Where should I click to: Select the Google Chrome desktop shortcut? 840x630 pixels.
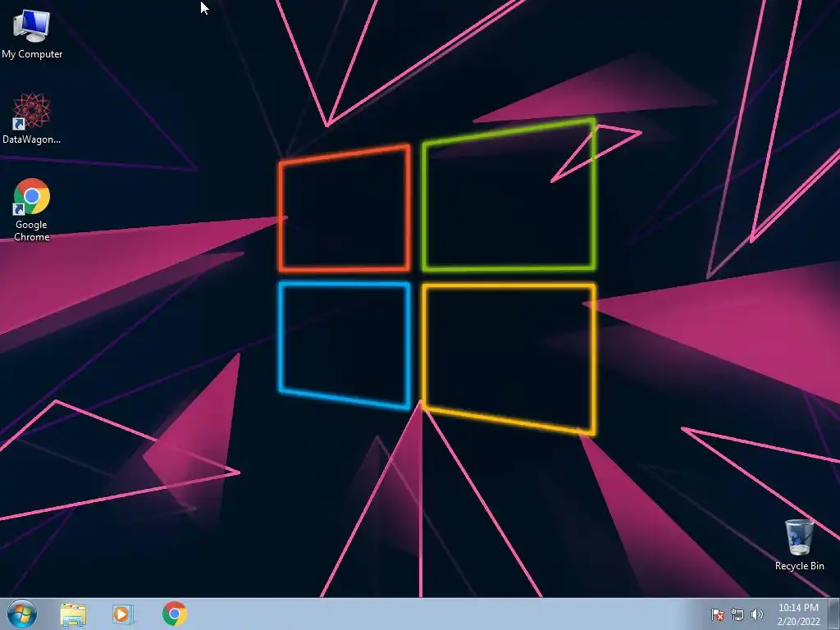pos(32,209)
